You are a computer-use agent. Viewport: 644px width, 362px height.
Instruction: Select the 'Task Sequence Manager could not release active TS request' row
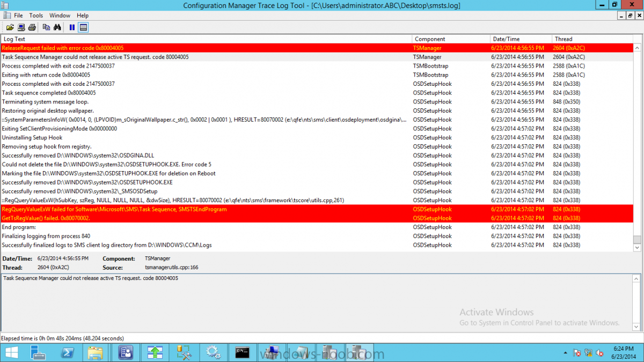pyautogui.click(x=317, y=57)
